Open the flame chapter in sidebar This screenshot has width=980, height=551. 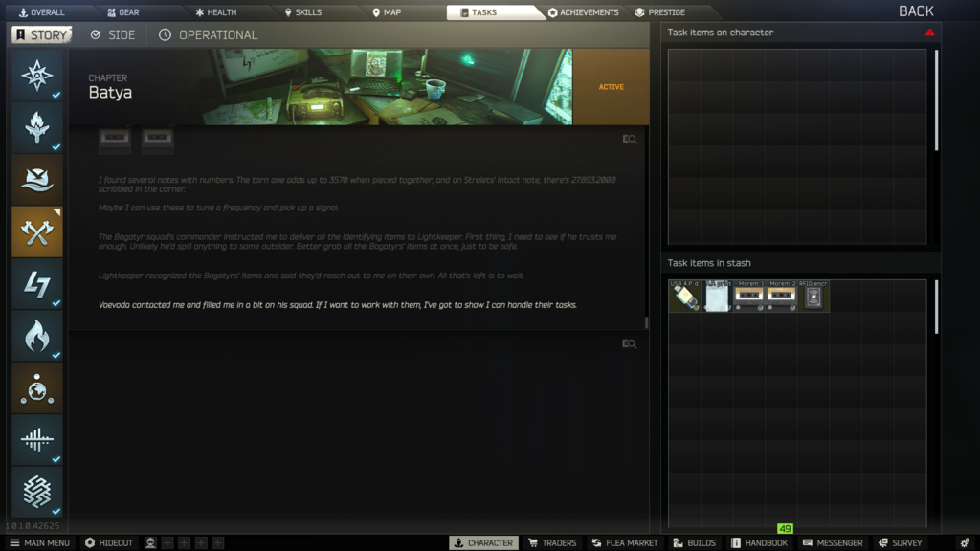(37, 336)
